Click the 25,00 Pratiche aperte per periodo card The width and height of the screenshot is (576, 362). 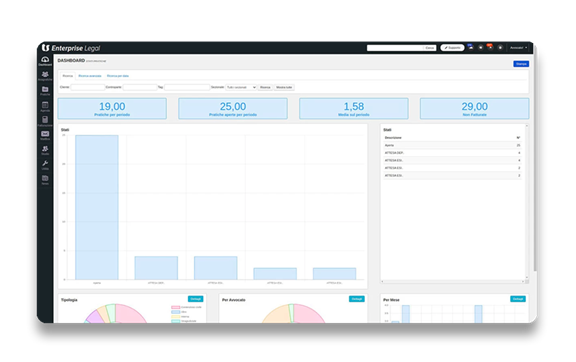pyautogui.click(x=233, y=108)
